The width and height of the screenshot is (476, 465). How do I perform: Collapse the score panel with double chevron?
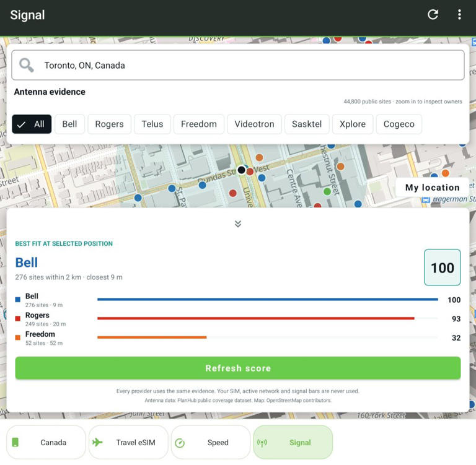point(238,224)
